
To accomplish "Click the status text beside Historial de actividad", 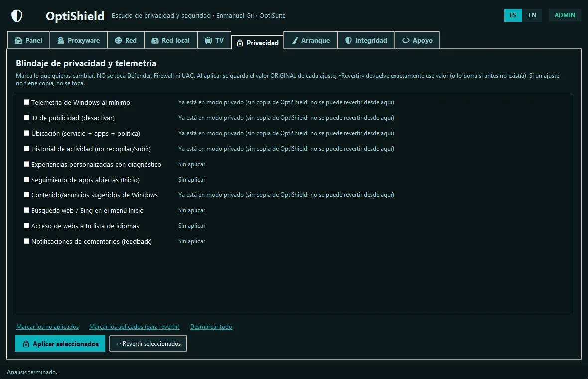I will point(286,149).
